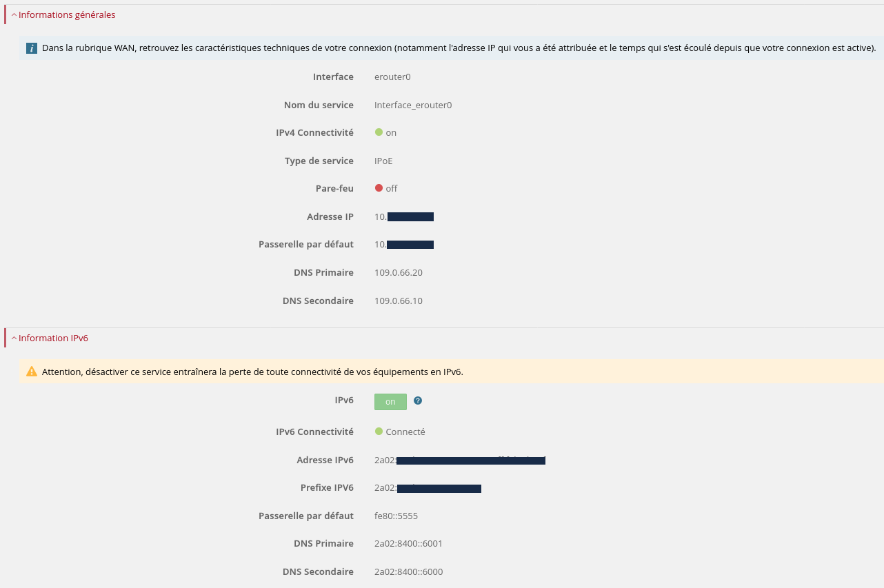Viewport: 884px width, 588px height.
Task: Click the Nom du service value Interface_erouter0
Action: pyautogui.click(x=412, y=105)
